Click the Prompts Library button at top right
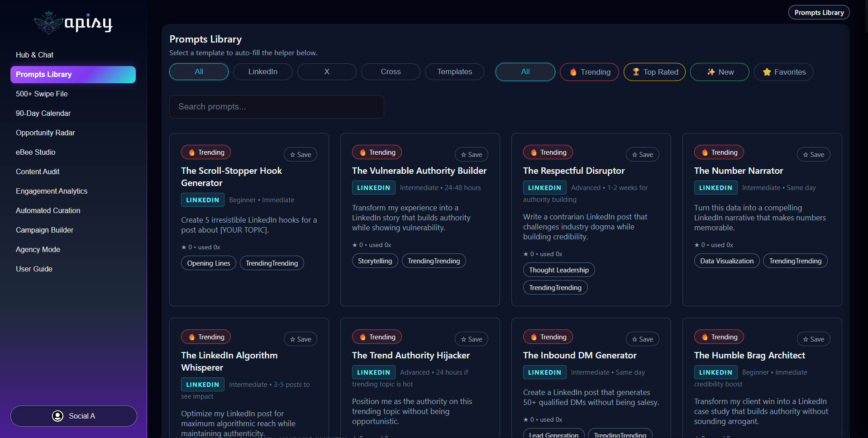This screenshot has width=868, height=438. (819, 13)
